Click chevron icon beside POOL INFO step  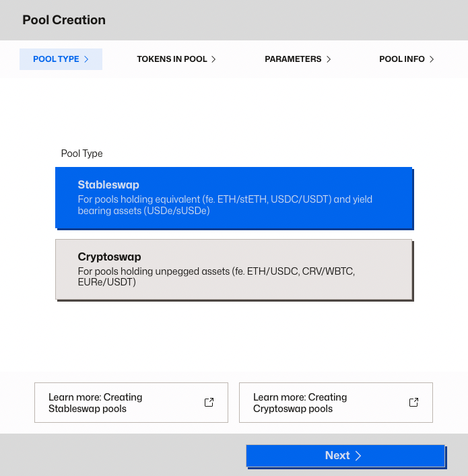coord(432,59)
